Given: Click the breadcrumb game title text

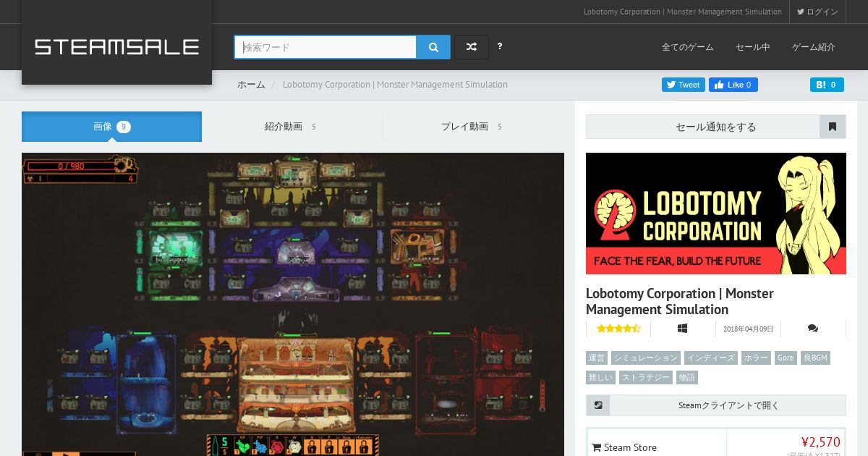Looking at the screenshot, I should pyautogui.click(x=395, y=85).
